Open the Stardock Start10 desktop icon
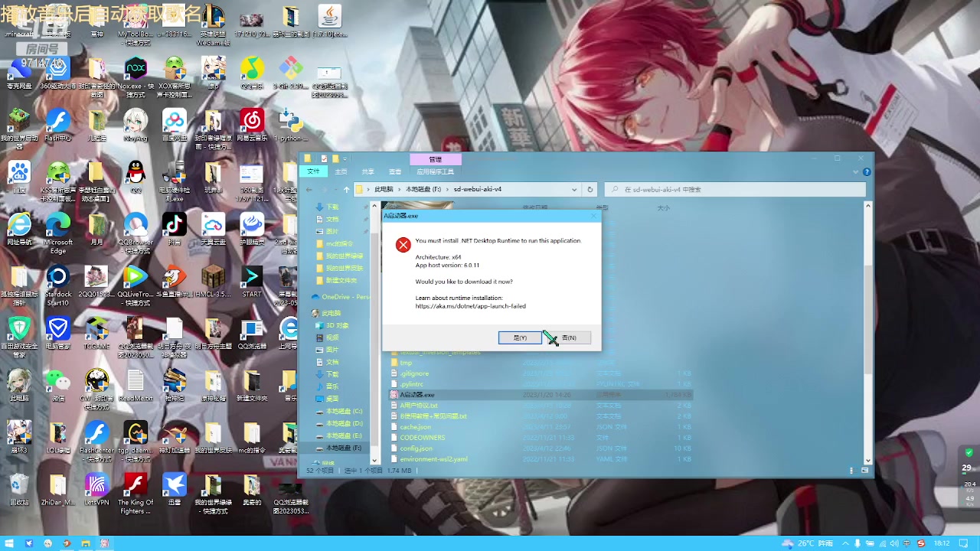 click(x=58, y=285)
